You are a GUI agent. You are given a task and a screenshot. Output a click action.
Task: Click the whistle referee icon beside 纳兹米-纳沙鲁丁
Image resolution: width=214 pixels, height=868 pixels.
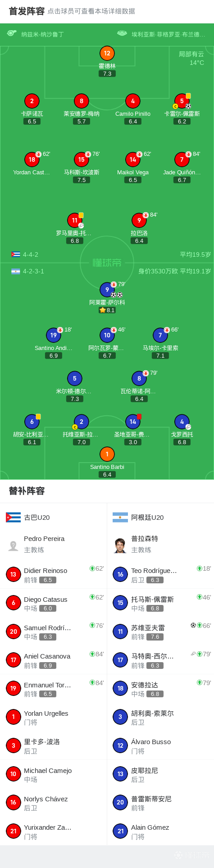point(12,33)
